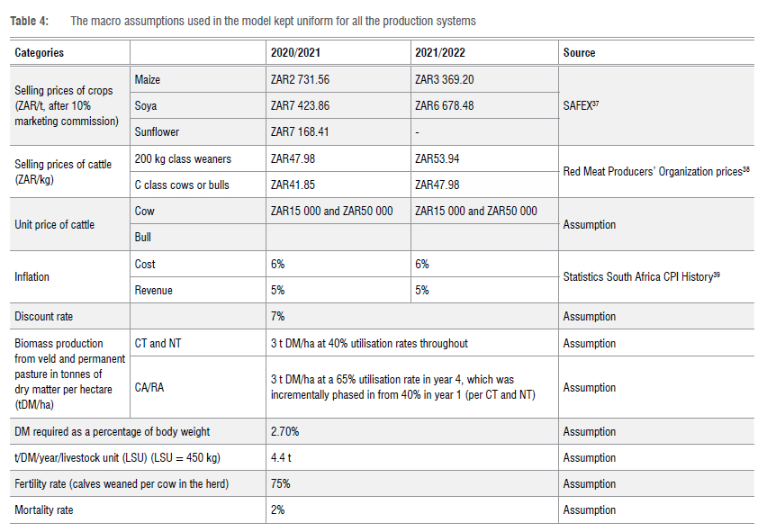Viewport: 767px width, 532px height.
Task: Click the Mortality rate row label
Action: pyautogui.click(x=44, y=510)
